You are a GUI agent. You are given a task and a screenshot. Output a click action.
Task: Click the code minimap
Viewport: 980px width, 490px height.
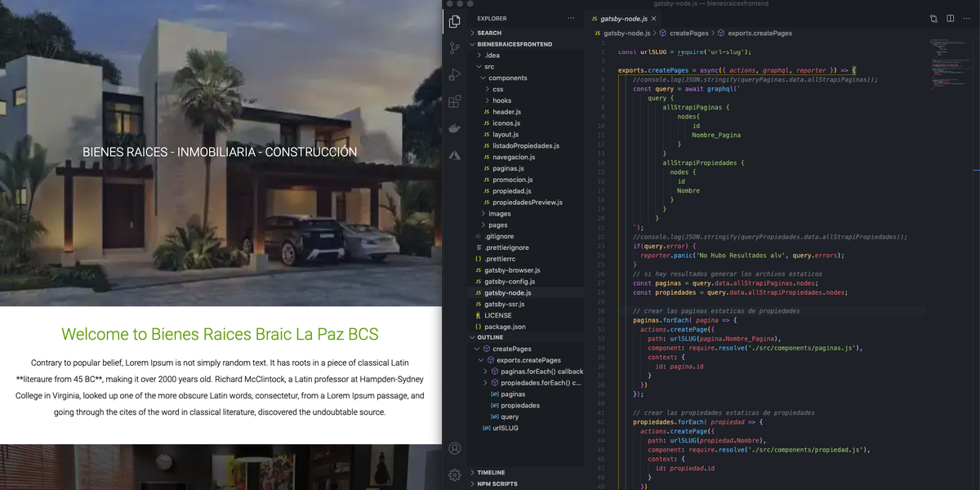(949, 65)
